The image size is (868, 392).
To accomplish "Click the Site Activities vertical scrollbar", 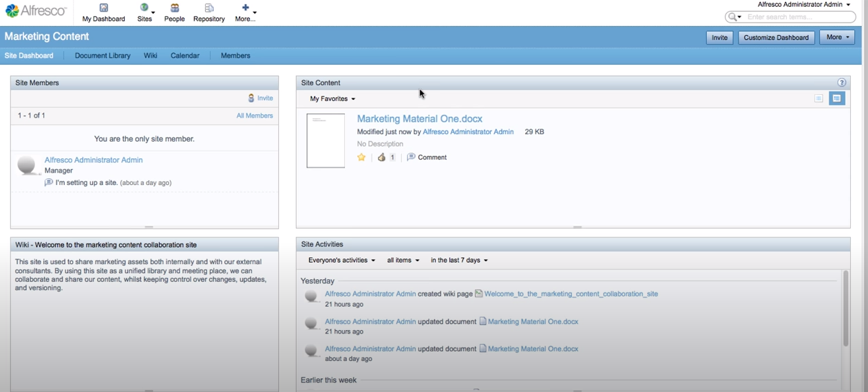I will click(846, 308).
